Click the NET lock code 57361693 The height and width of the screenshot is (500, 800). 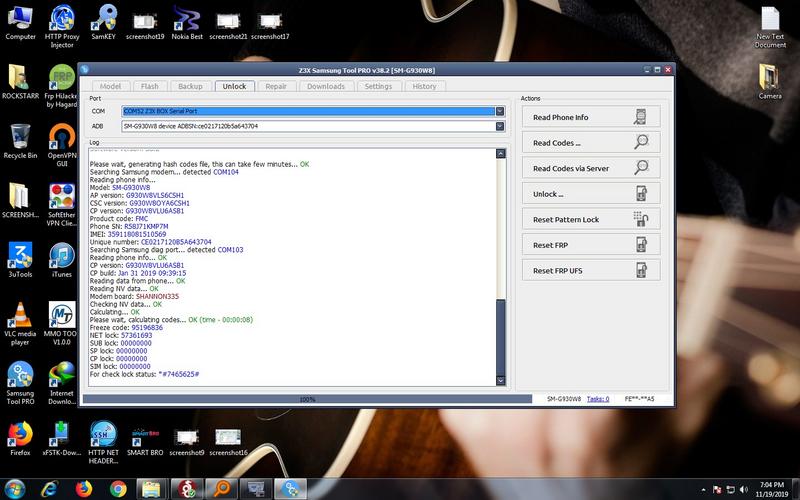point(136,335)
